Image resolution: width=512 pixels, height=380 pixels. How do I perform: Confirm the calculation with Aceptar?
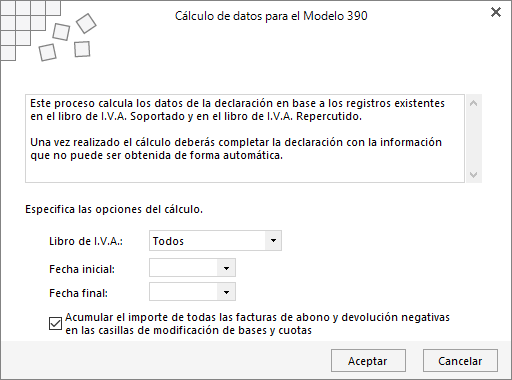coord(368,361)
